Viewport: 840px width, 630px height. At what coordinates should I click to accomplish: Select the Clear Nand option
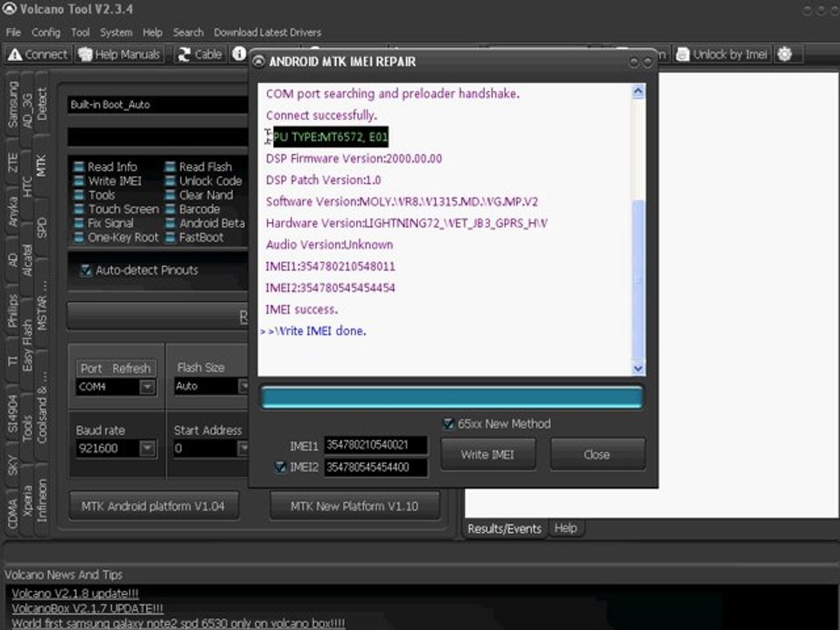click(199, 195)
